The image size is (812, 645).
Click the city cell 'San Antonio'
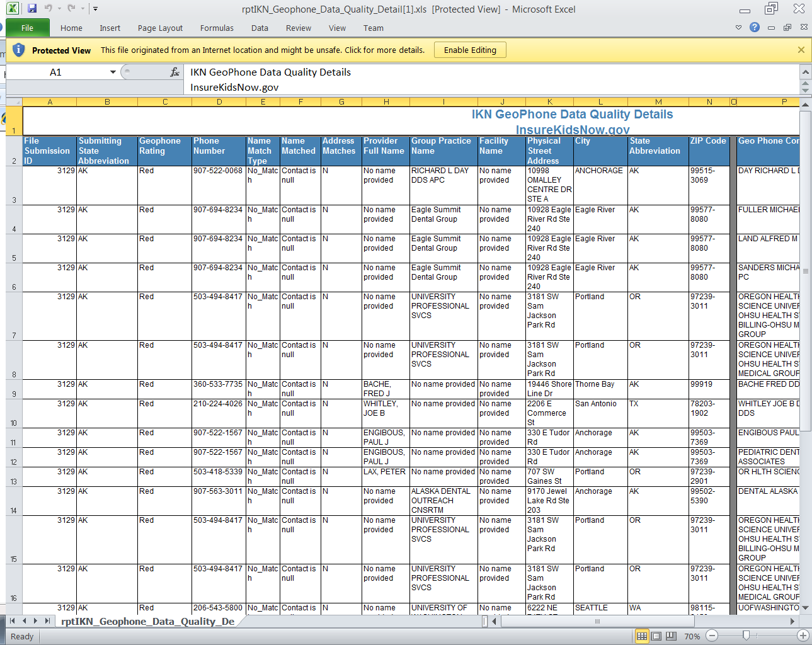click(x=600, y=413)
